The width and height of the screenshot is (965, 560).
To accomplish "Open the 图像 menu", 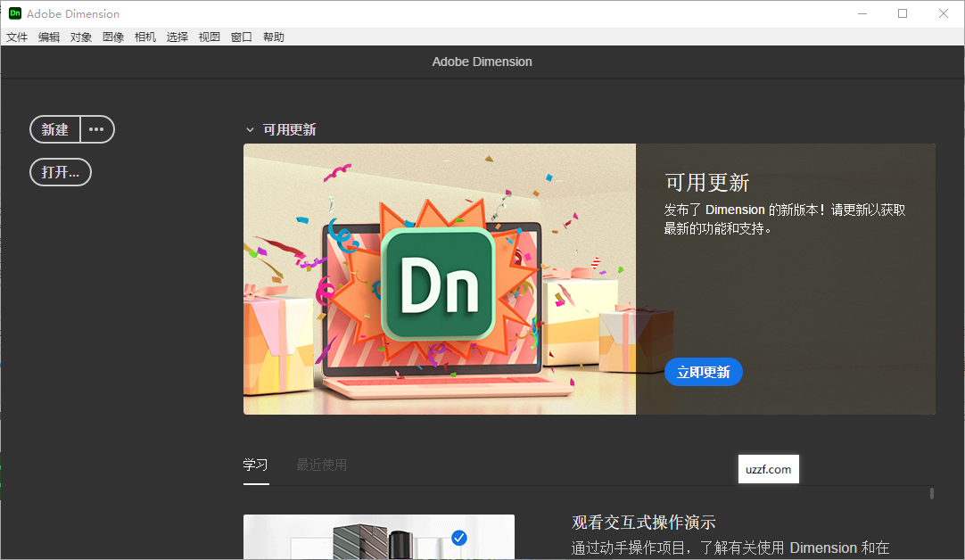I will point(113,37).
